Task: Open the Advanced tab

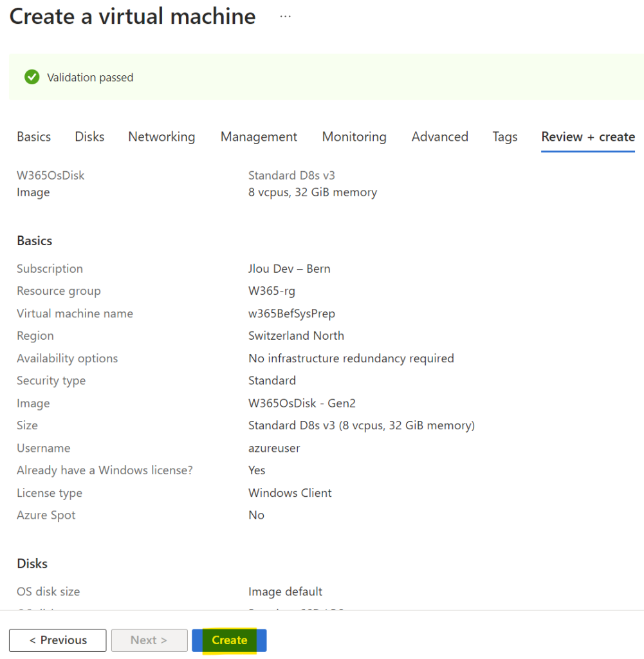Action: coord(440,136)
